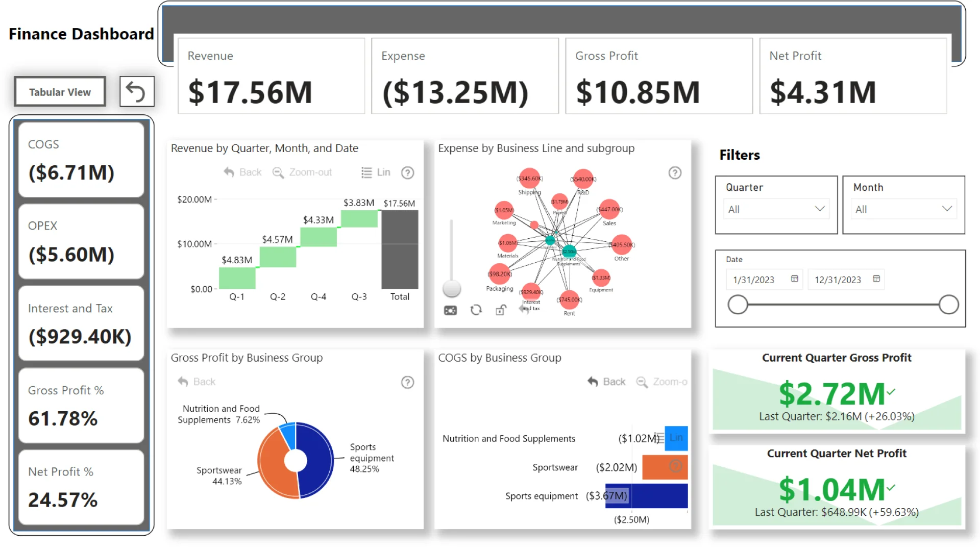The width and height of the screenshot is (980, 551).
Task: Click the Interest and Tax ($929.40K) card
Action: tap(81, 323)
